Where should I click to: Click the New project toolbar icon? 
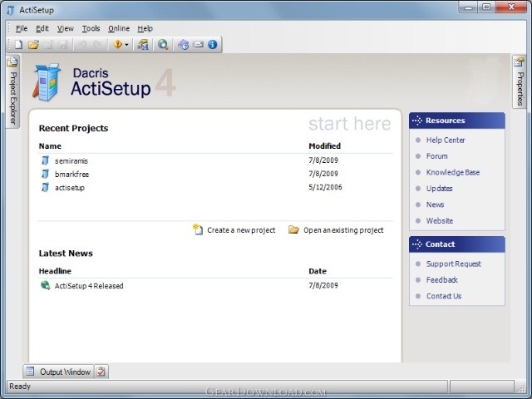point(18,45)
